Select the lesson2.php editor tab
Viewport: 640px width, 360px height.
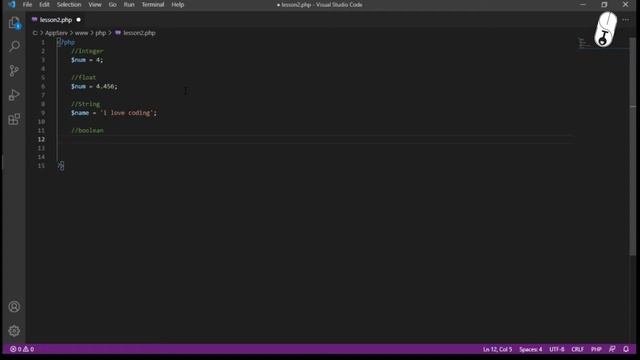[x=56, y=20]
